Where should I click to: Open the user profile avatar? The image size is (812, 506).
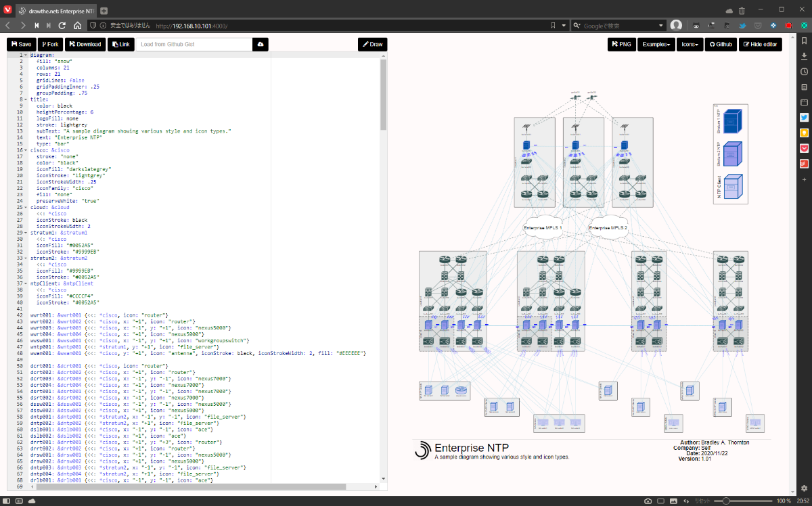tap(676, 25)
